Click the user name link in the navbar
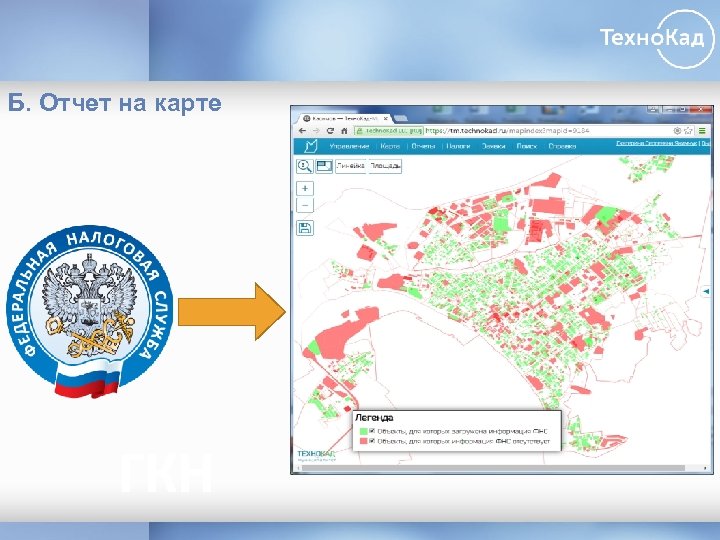Screen dimensions: 720x540 [x=657, y=143]
